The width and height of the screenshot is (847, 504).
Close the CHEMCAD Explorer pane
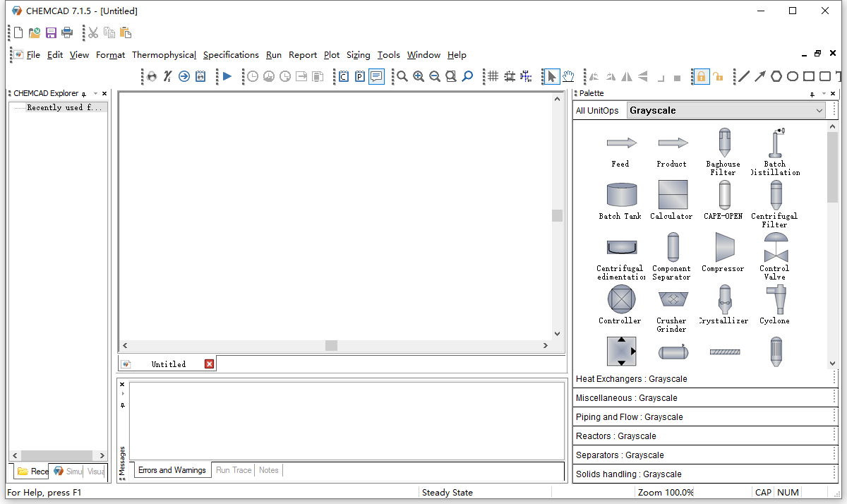pyautogui.click(x=104, y=93)
